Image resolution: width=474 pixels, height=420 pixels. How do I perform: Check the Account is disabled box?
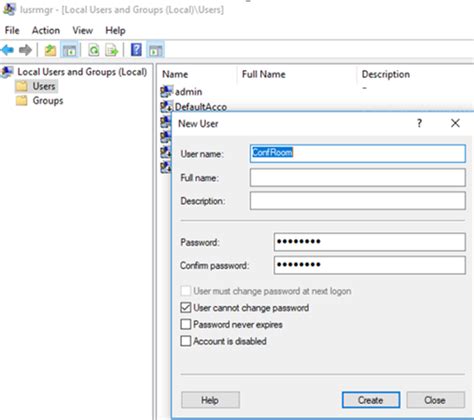tap(186, 341)
